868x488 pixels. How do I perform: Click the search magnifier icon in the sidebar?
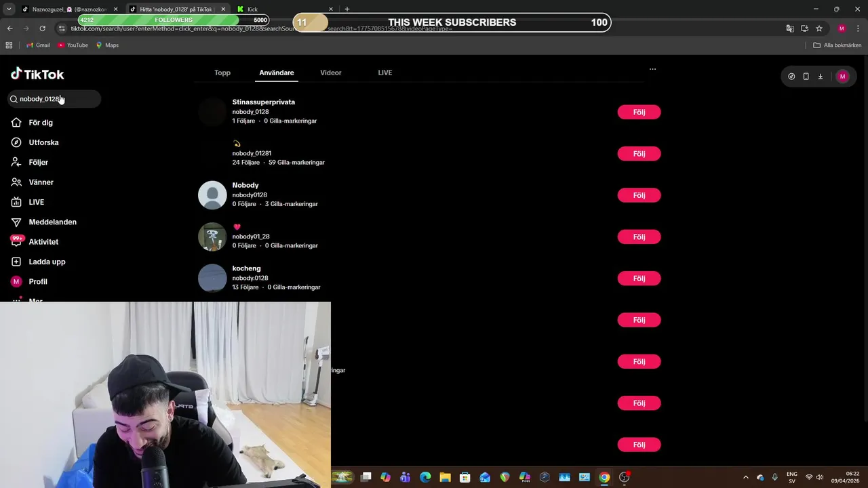tap(14, 99)
